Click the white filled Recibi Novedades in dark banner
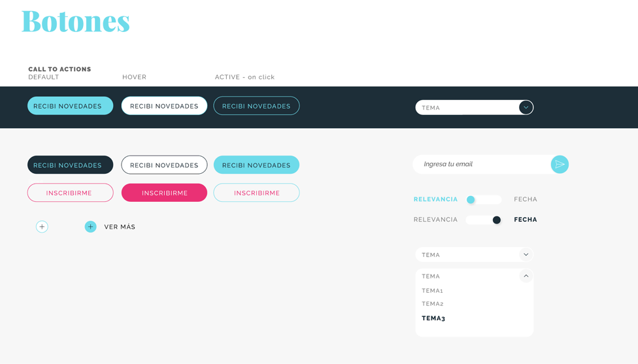Image resolution: width=638 pixels, height=364 pixels. [164, 106]
